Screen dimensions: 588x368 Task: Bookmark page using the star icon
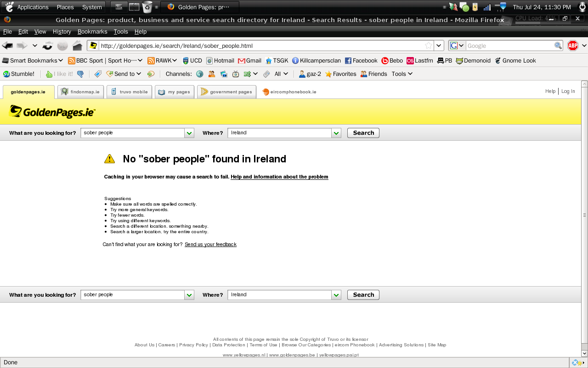click(x=428, y=46)
